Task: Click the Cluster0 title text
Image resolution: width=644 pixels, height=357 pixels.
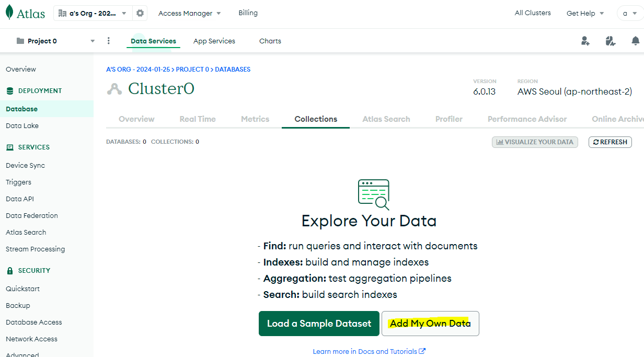Action: pos(161,89)
